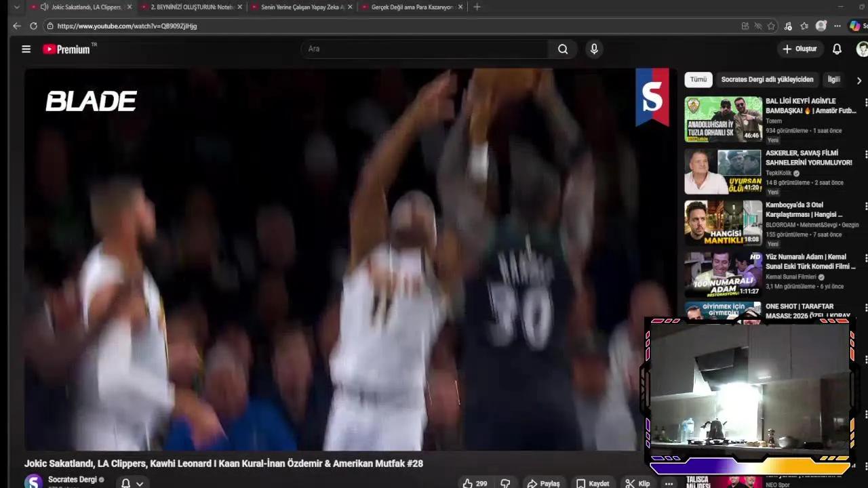Click the Paylaş share button
Image resolution: width=868 pixels, height=488 pixels.
coord(543,483)
